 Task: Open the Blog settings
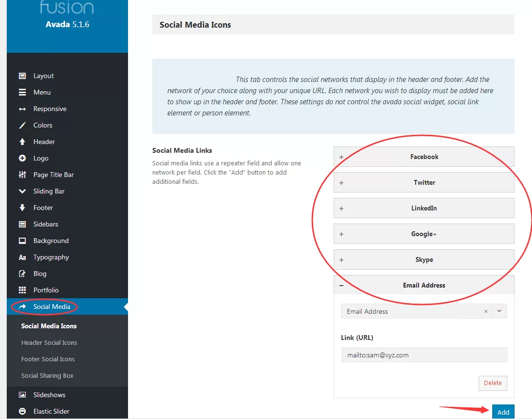(67, 274)
